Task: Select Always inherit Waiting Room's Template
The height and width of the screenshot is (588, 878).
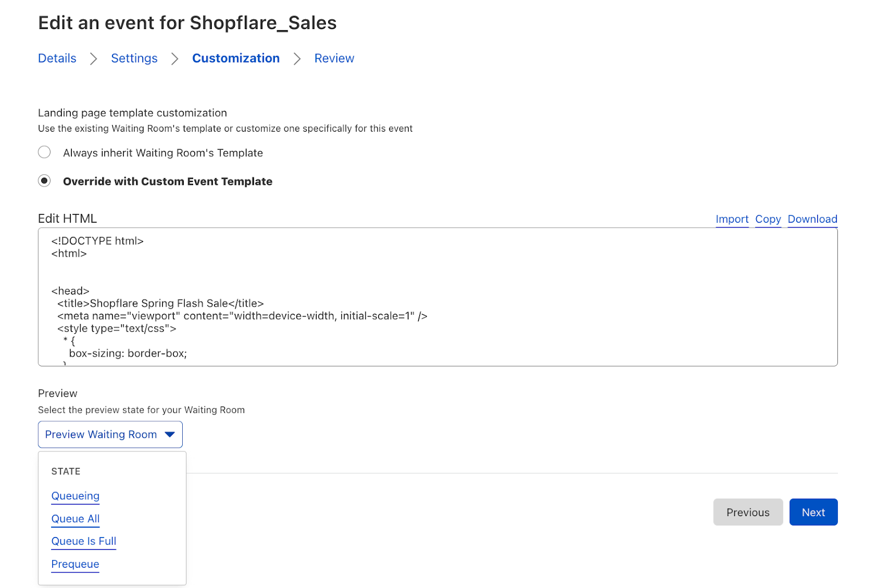Action: click(x=44, y=152)
